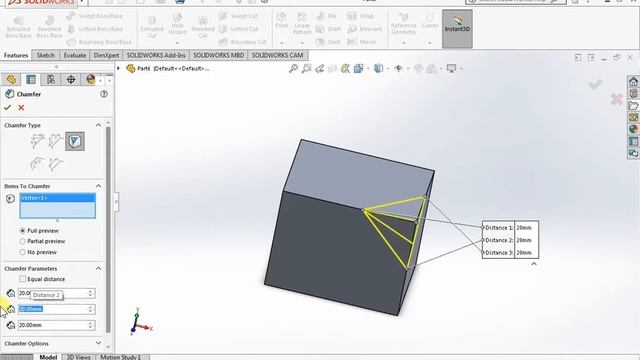
Task: Expand the Chamfer Options section
Action: point(98,343)
